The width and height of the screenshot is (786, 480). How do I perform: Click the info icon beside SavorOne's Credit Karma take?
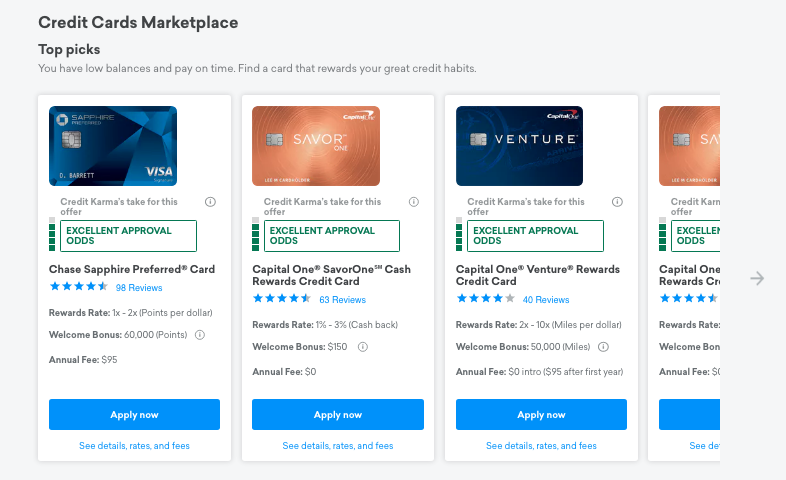tap(414, 202)
